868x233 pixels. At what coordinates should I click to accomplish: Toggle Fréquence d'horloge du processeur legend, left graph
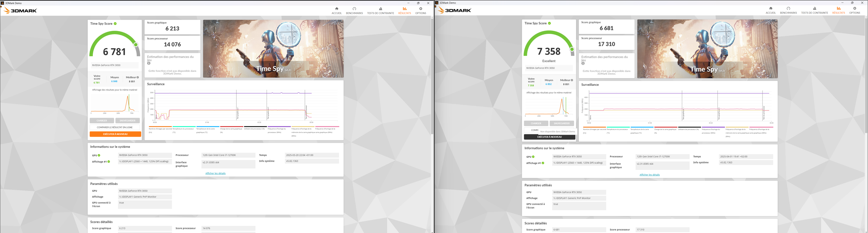[279, 130]
